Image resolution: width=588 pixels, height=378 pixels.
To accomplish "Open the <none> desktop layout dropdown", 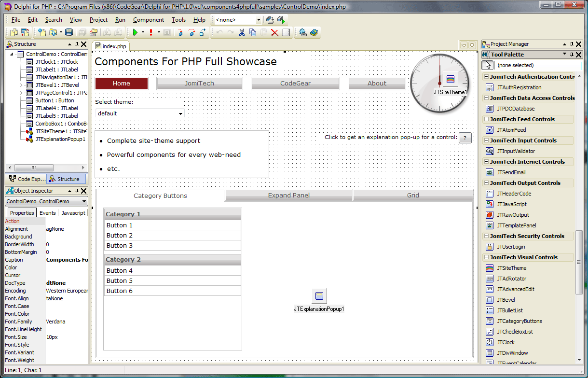I will 259,20.
